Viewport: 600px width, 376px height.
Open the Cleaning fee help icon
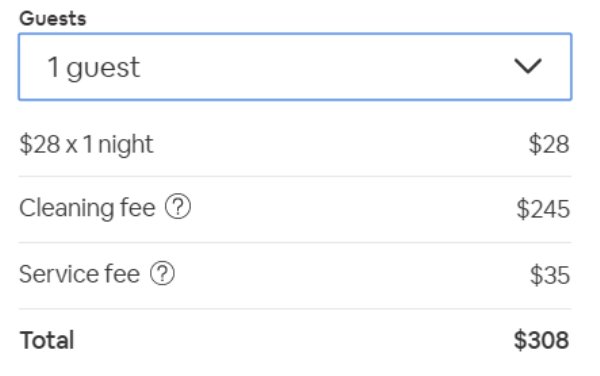coord(178,207)
